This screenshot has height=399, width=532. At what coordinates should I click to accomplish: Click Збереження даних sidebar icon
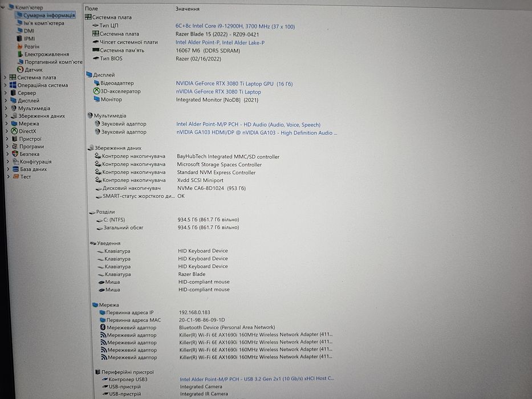(x=14, y=116)
